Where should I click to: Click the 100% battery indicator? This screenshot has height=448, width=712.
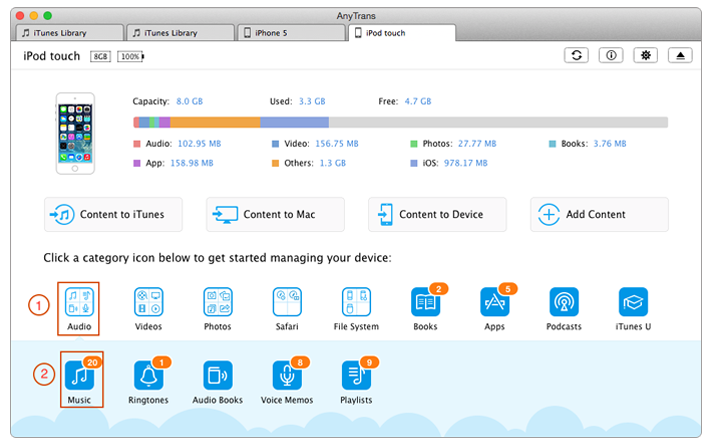point(130,56)
